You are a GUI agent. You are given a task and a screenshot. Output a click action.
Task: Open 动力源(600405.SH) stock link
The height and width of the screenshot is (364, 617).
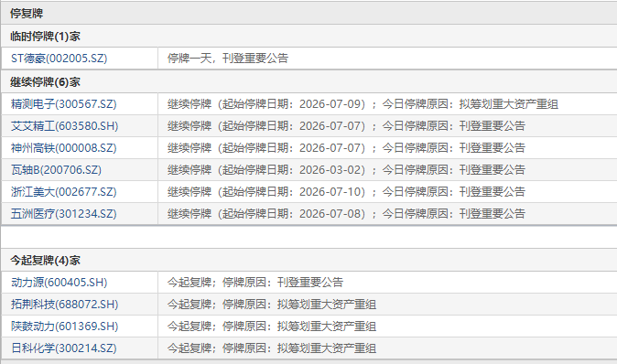coord(59,283)
